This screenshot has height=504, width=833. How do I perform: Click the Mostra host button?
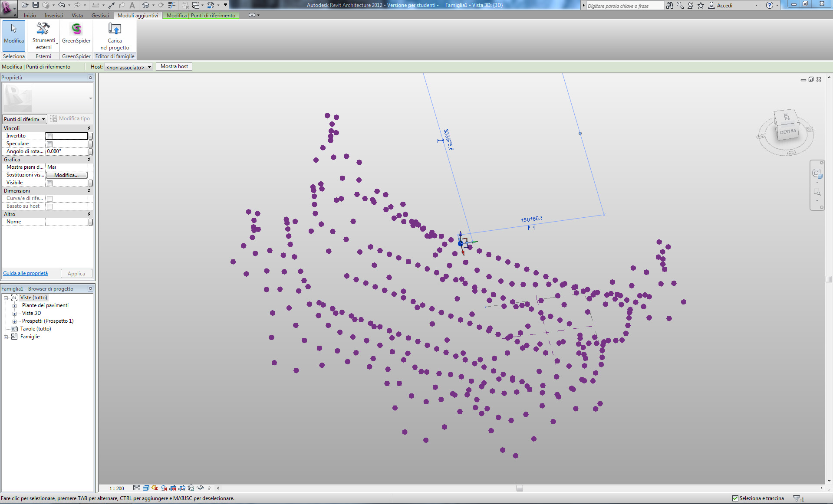[x=174, y=66]
